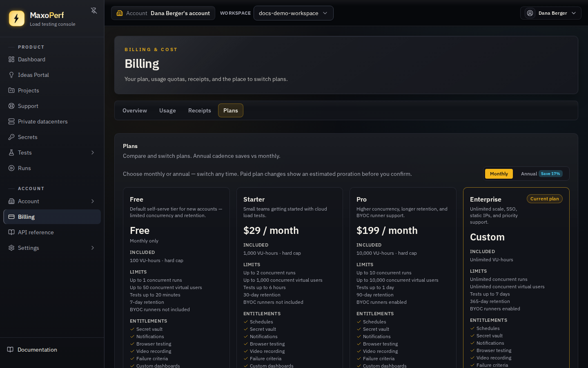Click the Settings gear icon
The image size is (588, 368).
tap(11, 248)
